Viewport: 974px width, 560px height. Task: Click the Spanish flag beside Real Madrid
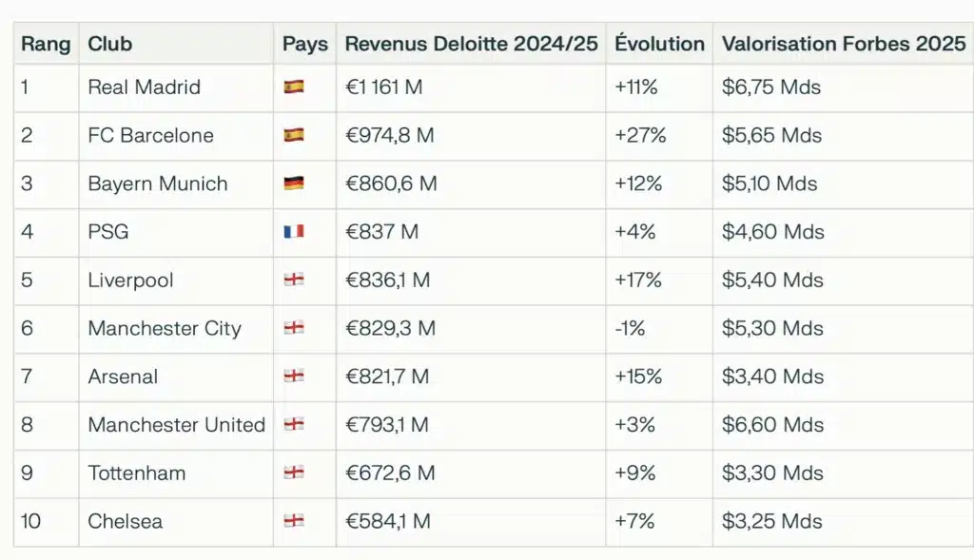click(x=293, y=87)
